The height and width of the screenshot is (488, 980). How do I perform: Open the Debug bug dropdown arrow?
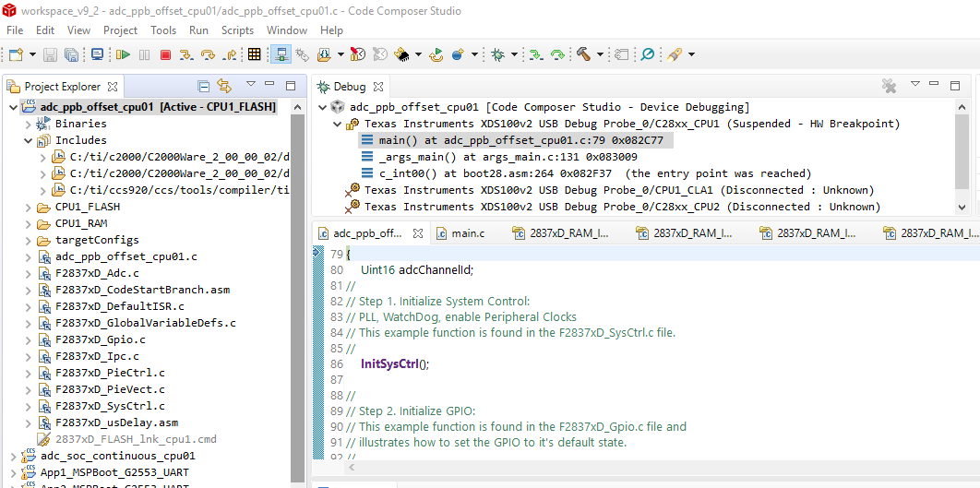coord(514,55)
